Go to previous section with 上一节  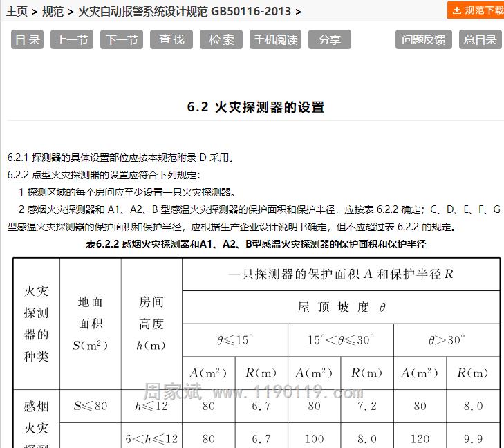(72, 39)
